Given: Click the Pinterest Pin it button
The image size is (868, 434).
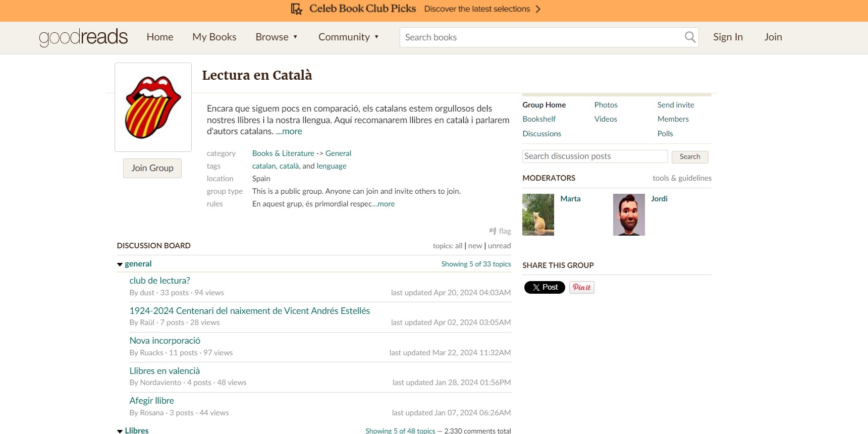Looking at the screenshot, I should point(581,287).
